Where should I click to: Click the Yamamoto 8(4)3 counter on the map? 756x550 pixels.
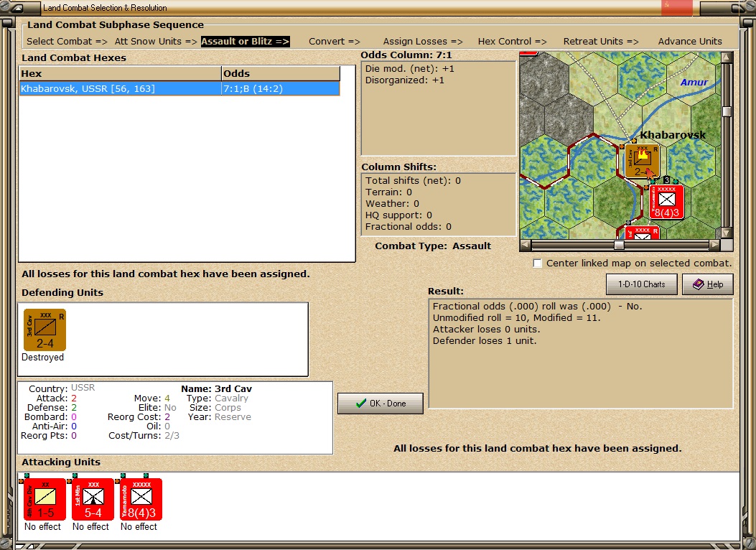pos(667,202)
